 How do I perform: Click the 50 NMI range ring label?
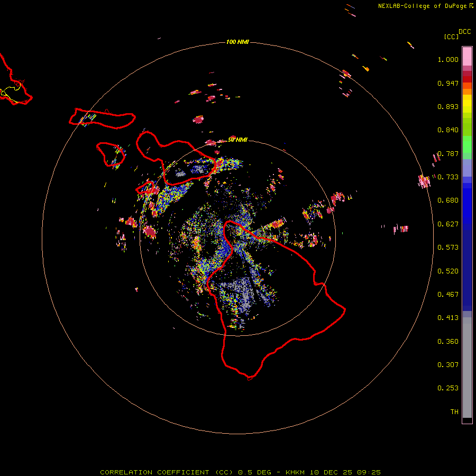pyautogui.click(x=237, y=140)
